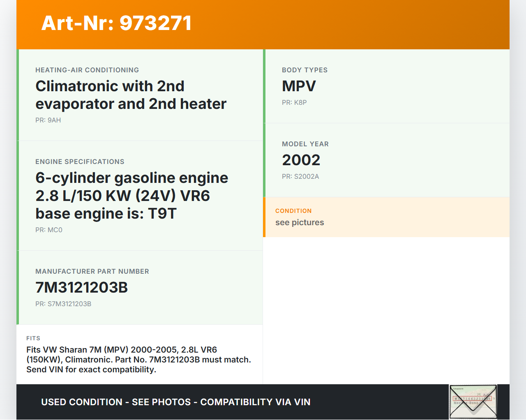Screen dimensions: 526x420
Task: Click the 'see pictures' condition text
Action: [300, 222]
